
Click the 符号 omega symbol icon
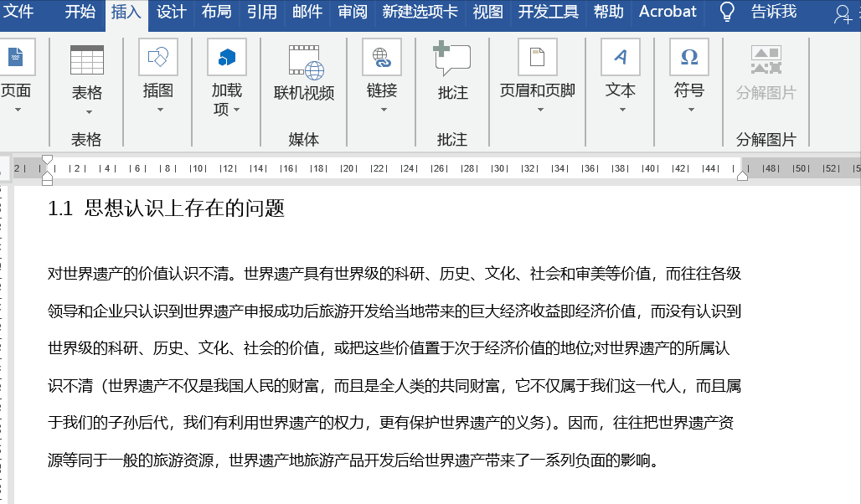click(x=689, y=57)
